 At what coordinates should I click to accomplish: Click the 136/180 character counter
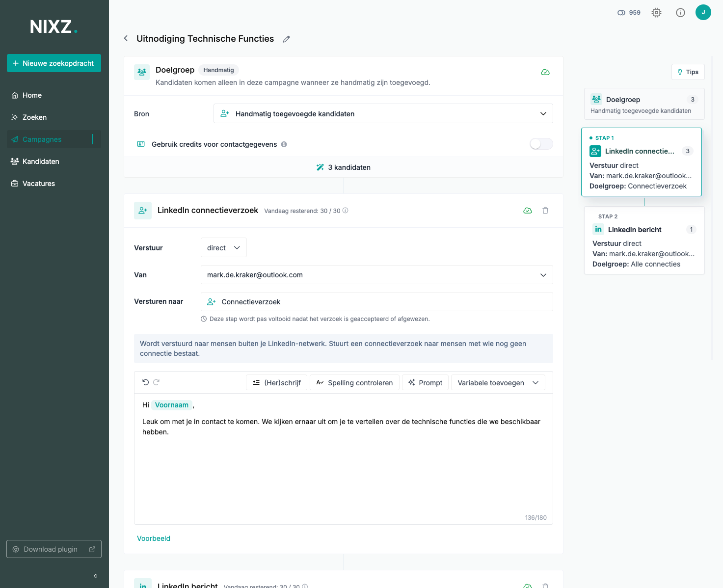tap(536, 518)
